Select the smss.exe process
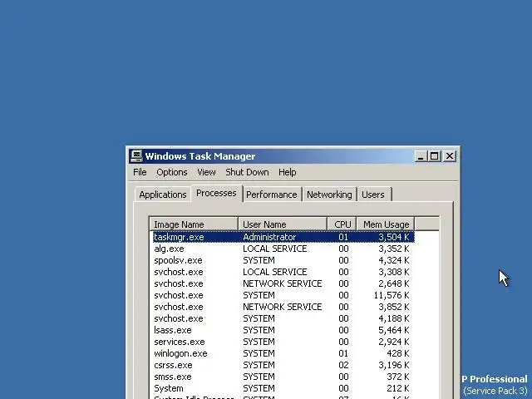532x399 pixels. (x=283, y=377)
